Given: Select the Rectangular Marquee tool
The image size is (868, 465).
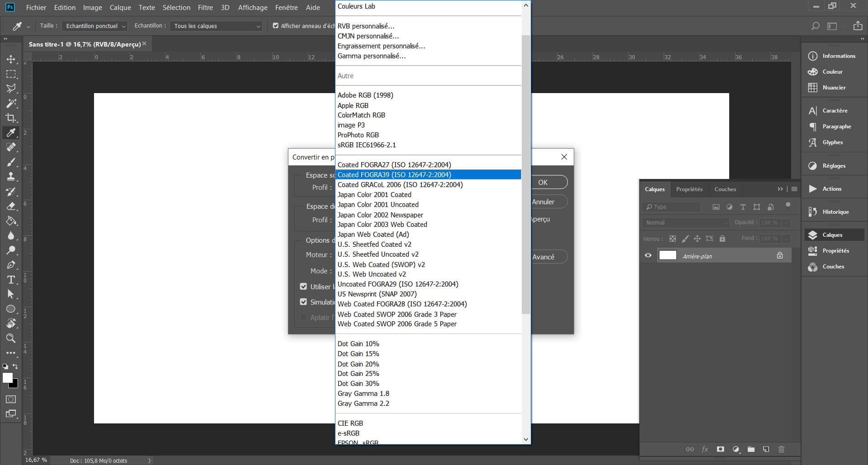Looking at the screenshot, I should pos(11,74).
